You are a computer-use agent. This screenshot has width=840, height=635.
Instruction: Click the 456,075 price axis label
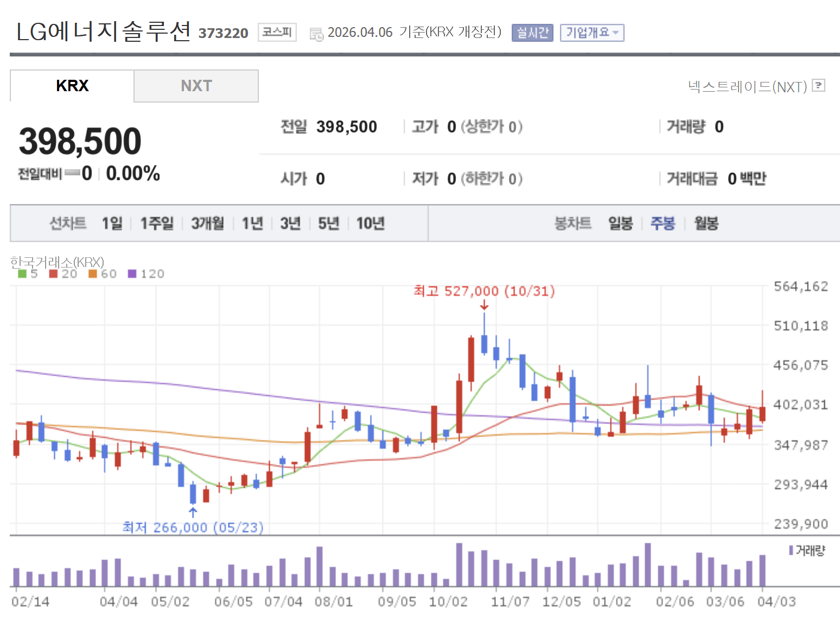801,365
